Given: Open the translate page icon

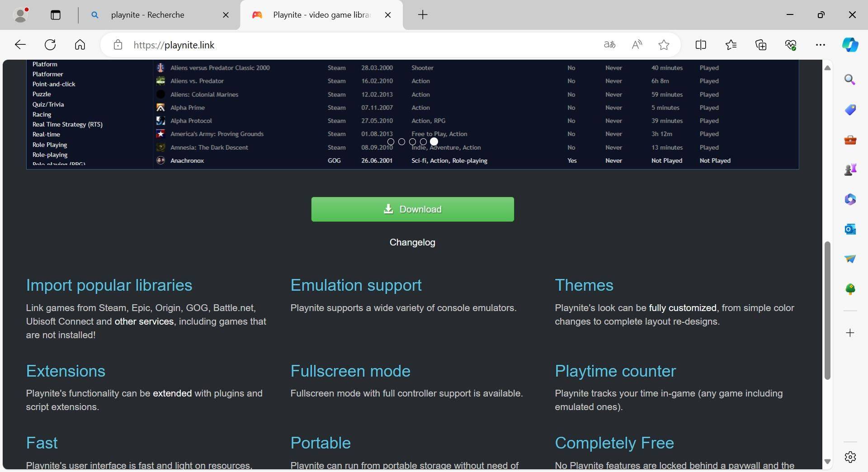Looking at the screenshot, I should tap(609, 45).
